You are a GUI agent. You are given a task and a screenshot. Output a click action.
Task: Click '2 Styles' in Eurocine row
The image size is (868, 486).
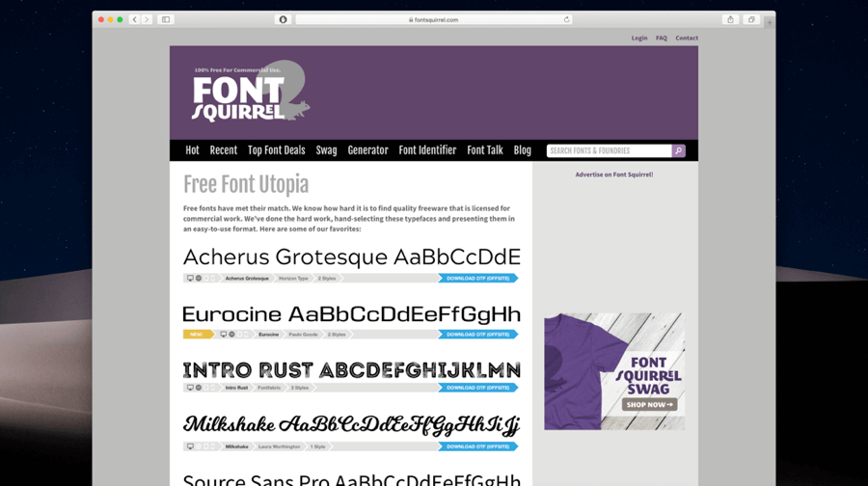[337, 335]
